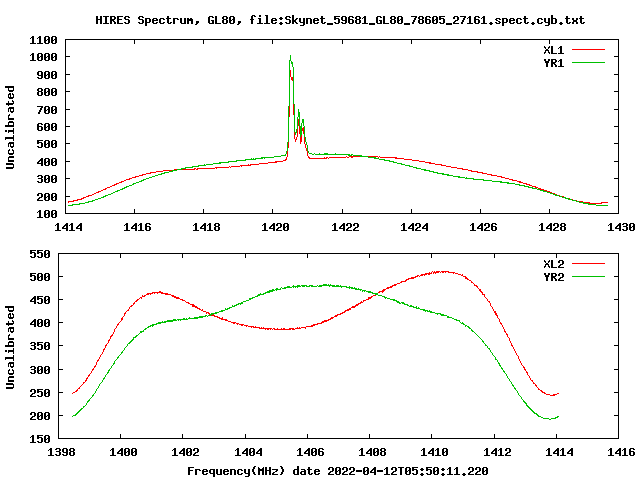Click the HIRES Spectrum GL80 file title
This screenshot has width=640, height=480.
coord(340,20)
